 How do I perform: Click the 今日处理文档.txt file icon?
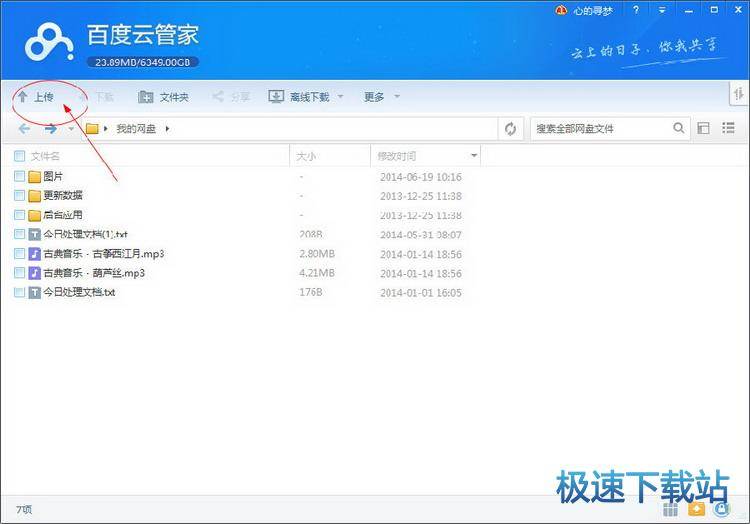click(x=34, y=292)
